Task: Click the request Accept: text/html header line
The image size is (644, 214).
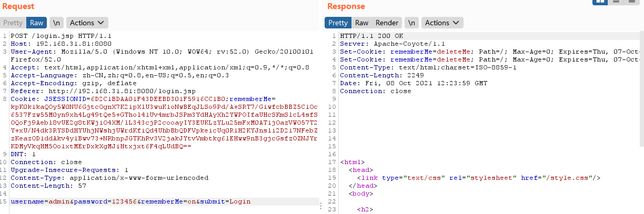Action: pos(160,67)
